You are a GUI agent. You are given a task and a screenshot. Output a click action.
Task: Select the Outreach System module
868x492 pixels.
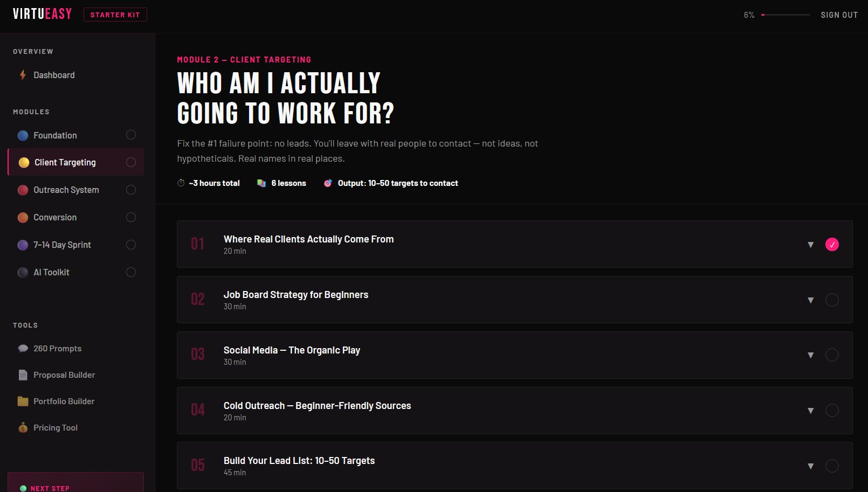coord(76,190)
